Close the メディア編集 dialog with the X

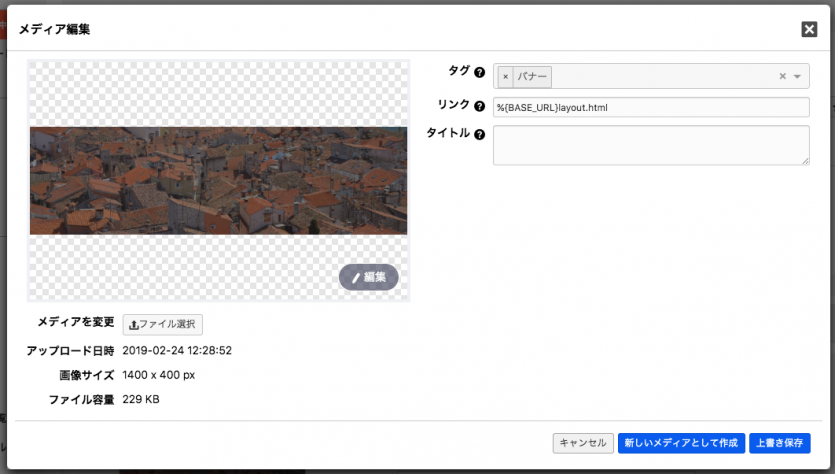(x=809, y=29)
